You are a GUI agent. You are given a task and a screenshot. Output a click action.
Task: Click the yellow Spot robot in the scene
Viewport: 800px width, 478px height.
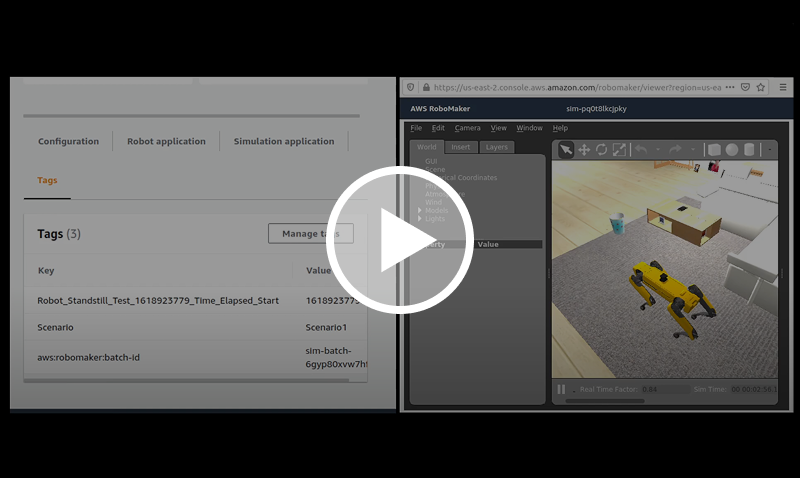tap(670, 298)
